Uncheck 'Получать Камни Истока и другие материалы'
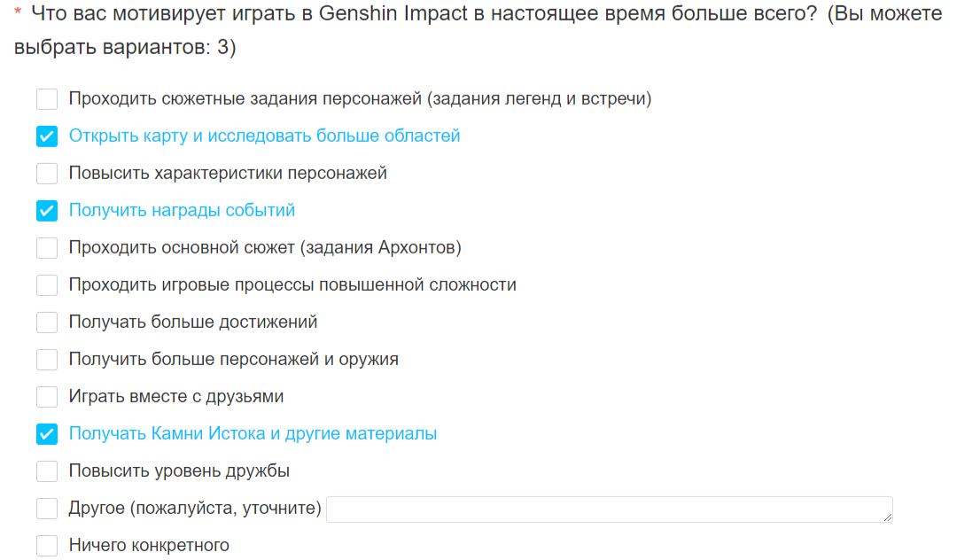Viewport: 980px width, 560px height. pyautogui.click(x=47, y=434)
